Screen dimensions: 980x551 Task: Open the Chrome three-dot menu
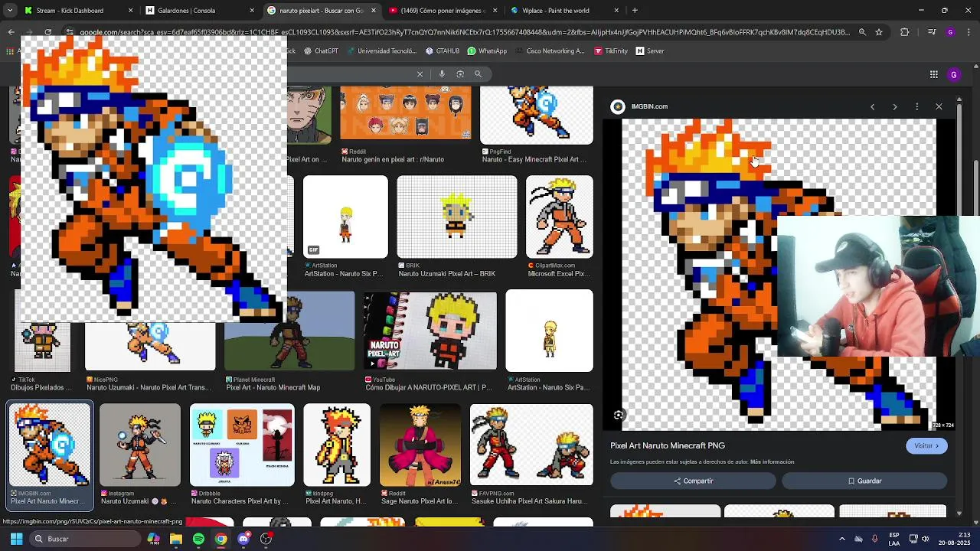[968, 32]
